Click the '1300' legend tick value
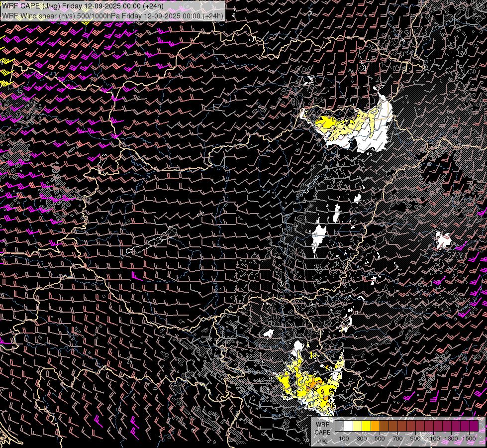This screenshot has width=487, height=448. point(451,439)
